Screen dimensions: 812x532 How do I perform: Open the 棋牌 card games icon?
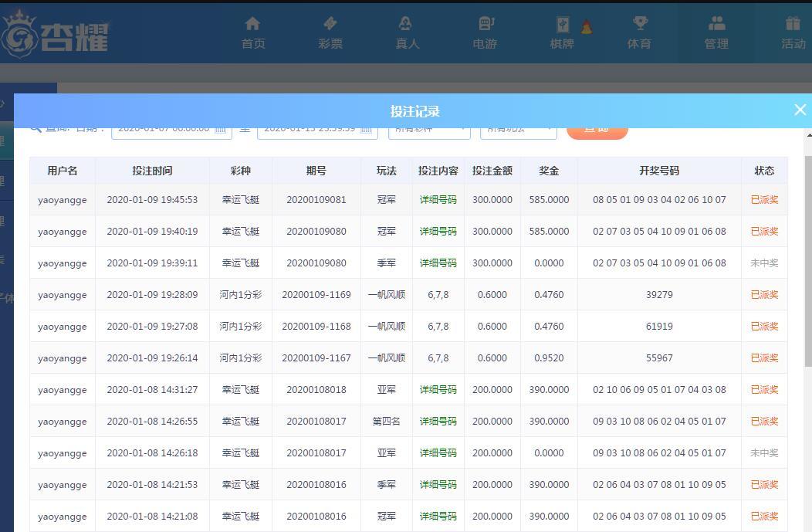[563, 24]
